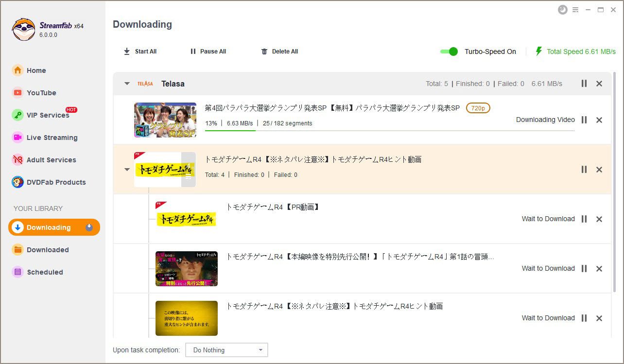Collapse the Telasa group

(127, 84)
